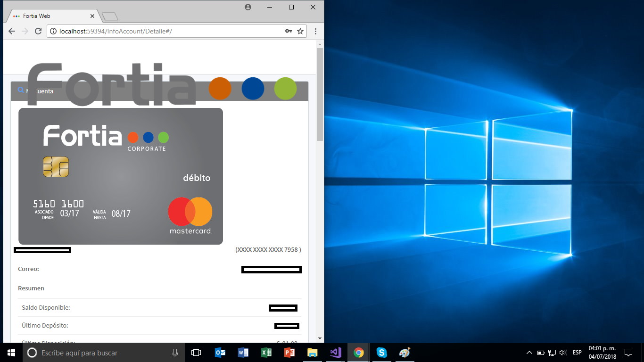This screenshot has width=644, height=362.
Task: View site information icon in address bar
Action: [x=53, y=31]
